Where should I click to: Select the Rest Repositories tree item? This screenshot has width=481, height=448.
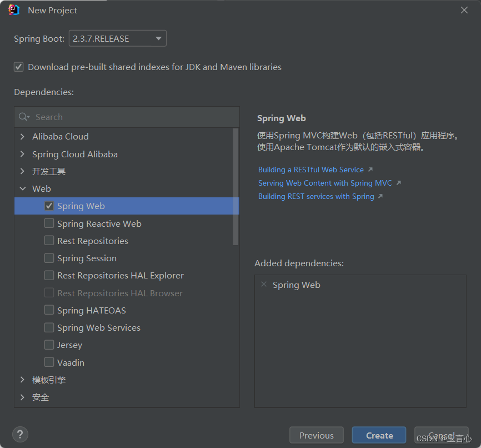tap(92, 241)
